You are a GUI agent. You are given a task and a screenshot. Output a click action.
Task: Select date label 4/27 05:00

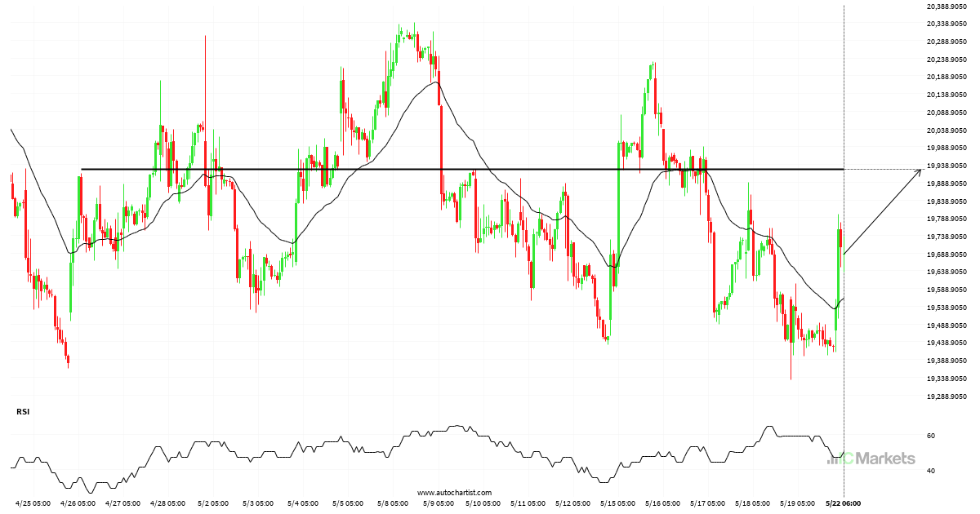click(x=125, y=503)
